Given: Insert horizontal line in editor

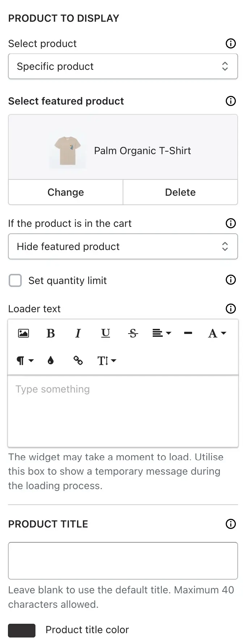Looking at the screenshot, I should (x=188, y=333).
